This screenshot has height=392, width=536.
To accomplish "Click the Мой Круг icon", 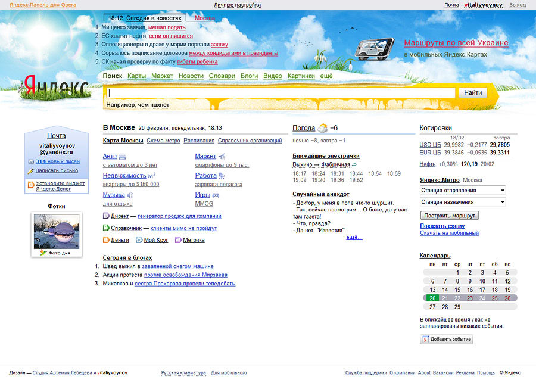I will point(139,240).
